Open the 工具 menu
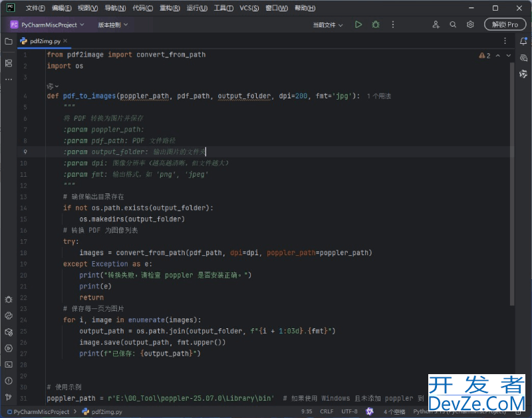Viewport: 532px width, 418px height. 222,7
